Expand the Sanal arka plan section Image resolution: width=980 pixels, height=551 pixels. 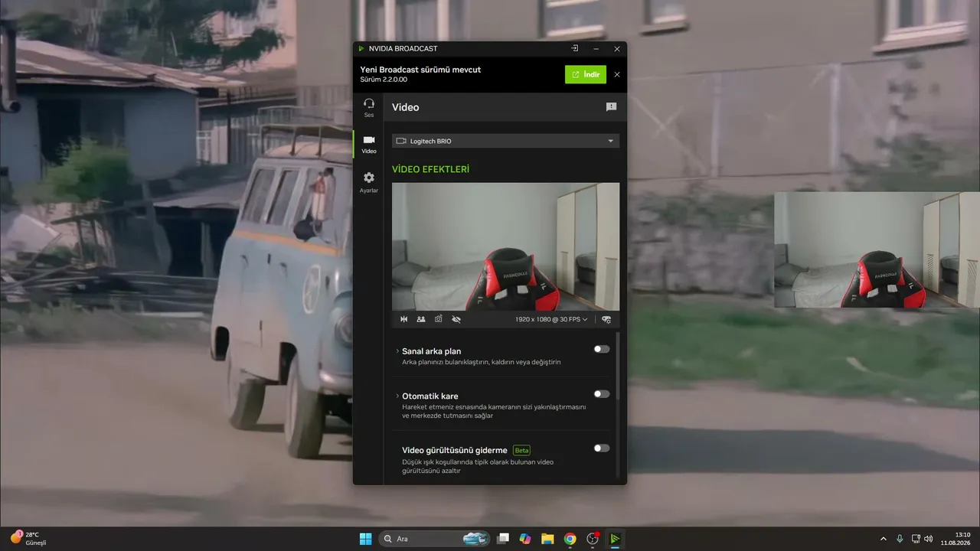(397, 351)
